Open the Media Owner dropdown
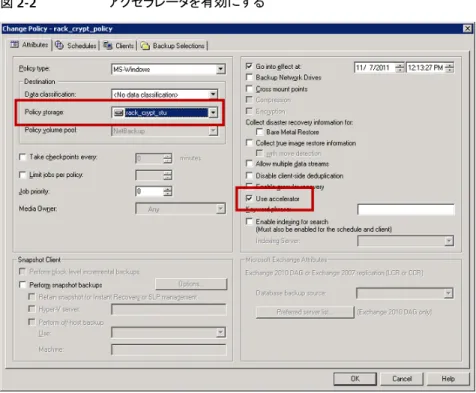Image resolution: width=476 pixels, height=393 pixels. 220,209
